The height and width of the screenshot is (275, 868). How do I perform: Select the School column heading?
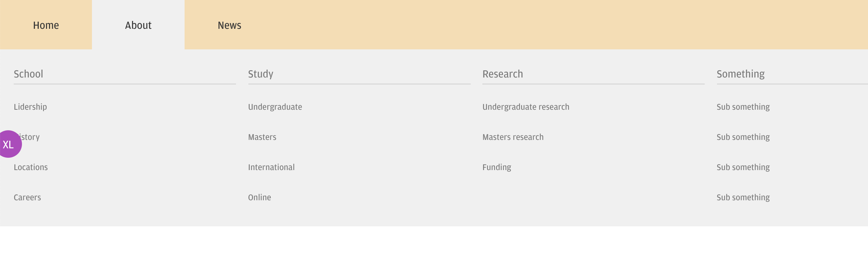(28, 74)
